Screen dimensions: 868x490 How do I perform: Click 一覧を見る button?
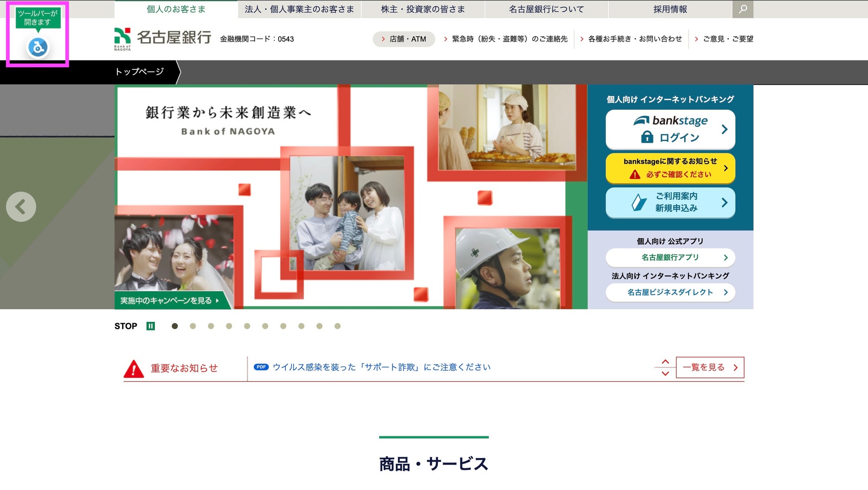tap(710, 367)
